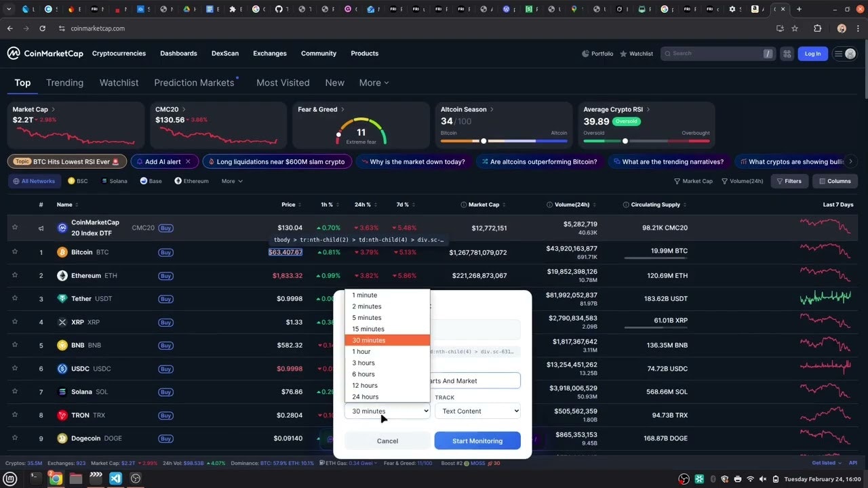Switch to the Most Visited tab
The height and width of the screenshot is (488, 868).
pyautogui.click(x=283, y=83)
